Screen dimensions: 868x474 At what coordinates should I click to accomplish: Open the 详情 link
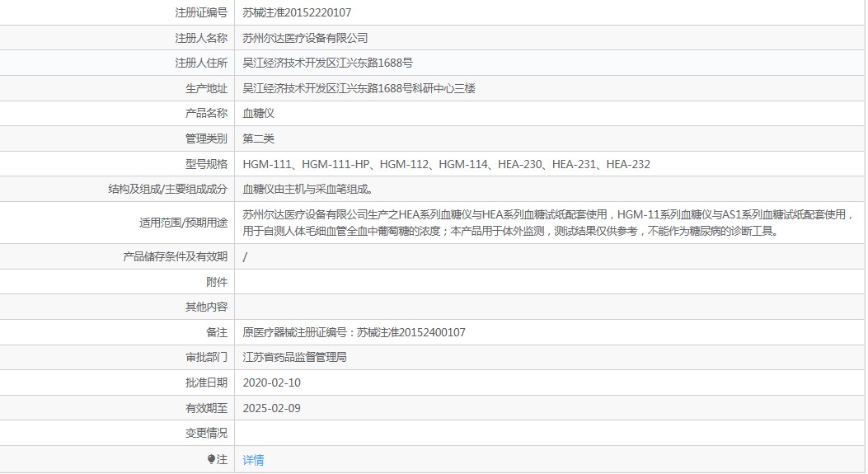pos(253,460)
